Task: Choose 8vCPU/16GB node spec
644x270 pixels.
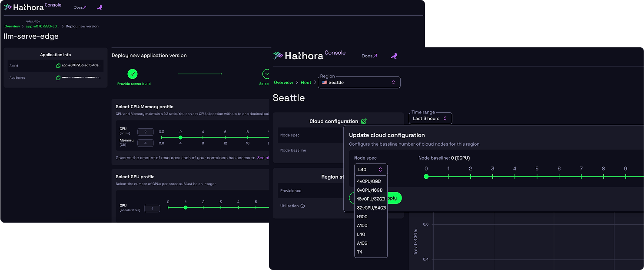Action: pos(371,190)
